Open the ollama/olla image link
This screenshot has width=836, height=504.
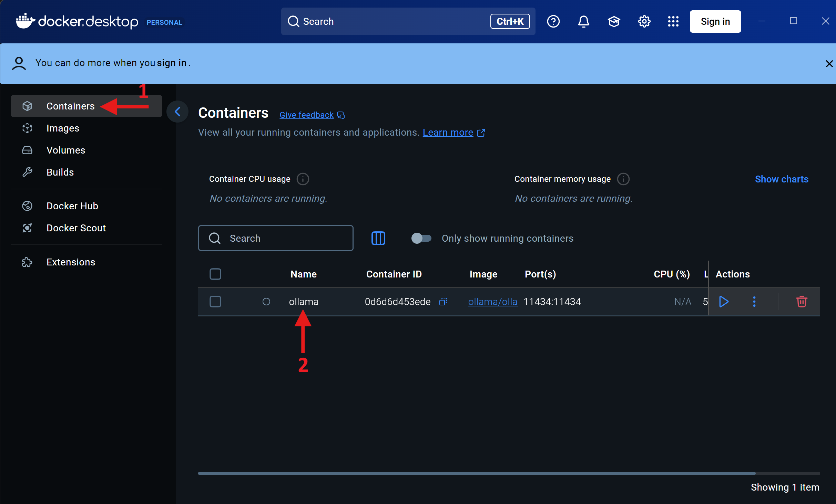point(492,302)
